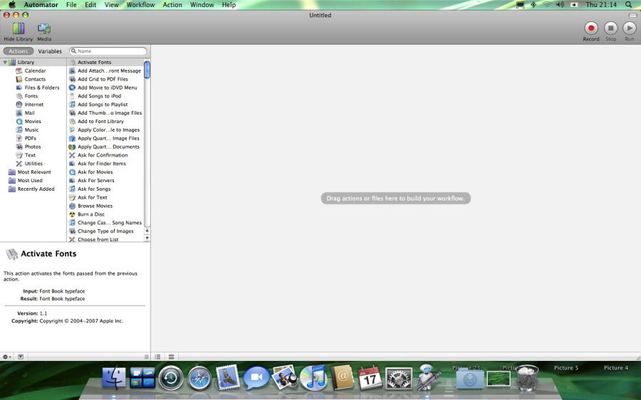Click the Hide Library toolbar icon
Viewport: 641px width, 400px height.
click(18, 31)
